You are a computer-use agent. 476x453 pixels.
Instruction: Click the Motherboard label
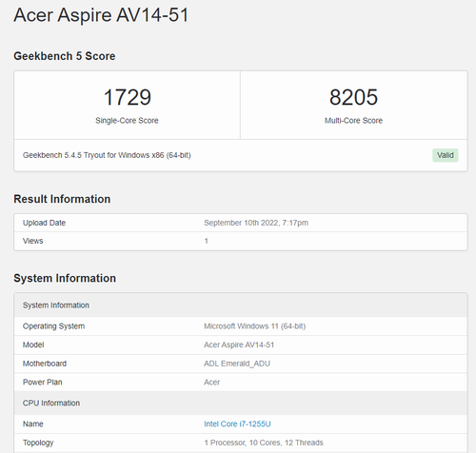[45, 364]
